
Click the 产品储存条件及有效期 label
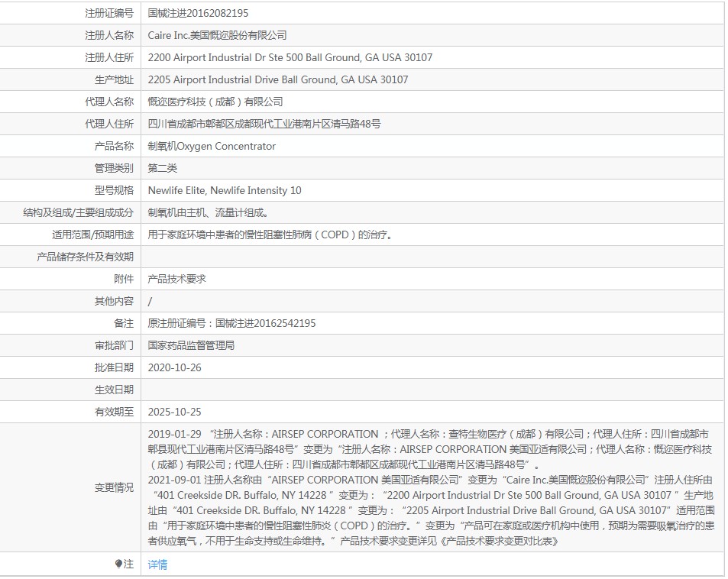(86, 257)
